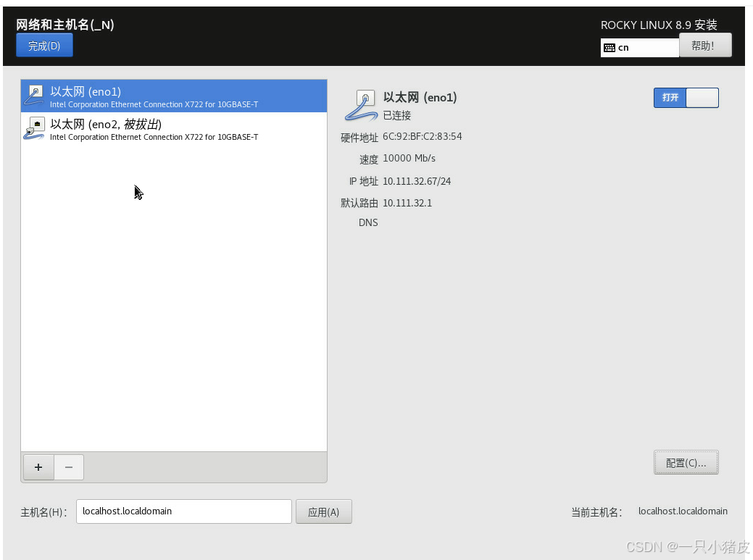
Task: Click the DNS label in details
Action: point(368,222)
